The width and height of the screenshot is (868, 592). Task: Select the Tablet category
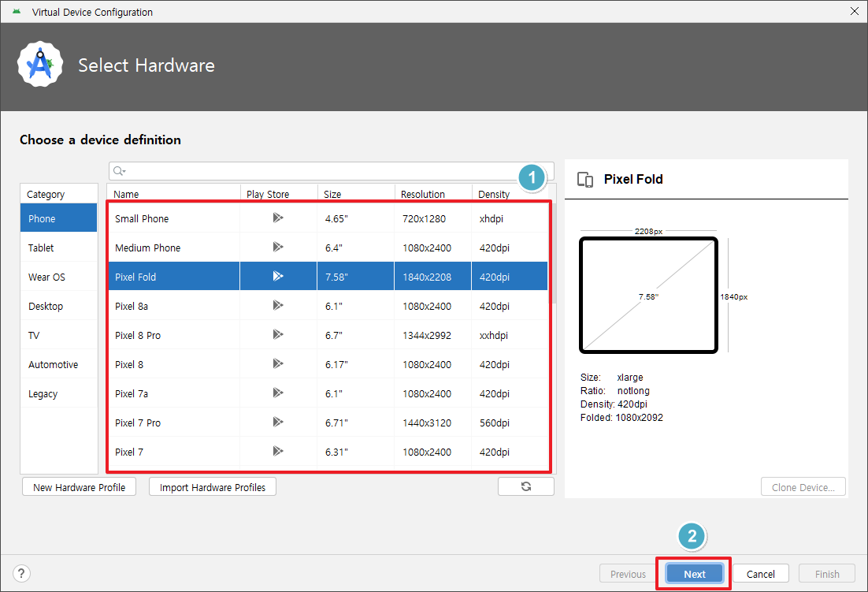click(x=58, y=248)
